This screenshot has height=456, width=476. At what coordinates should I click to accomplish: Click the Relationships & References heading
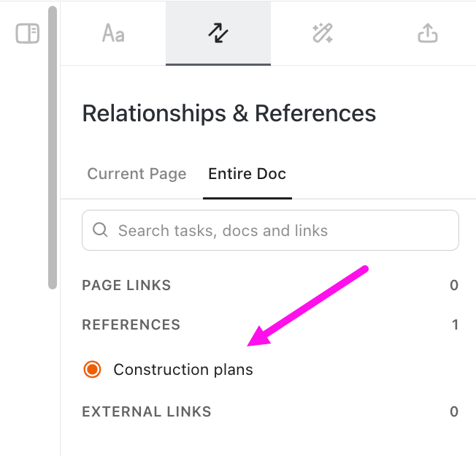229,113
